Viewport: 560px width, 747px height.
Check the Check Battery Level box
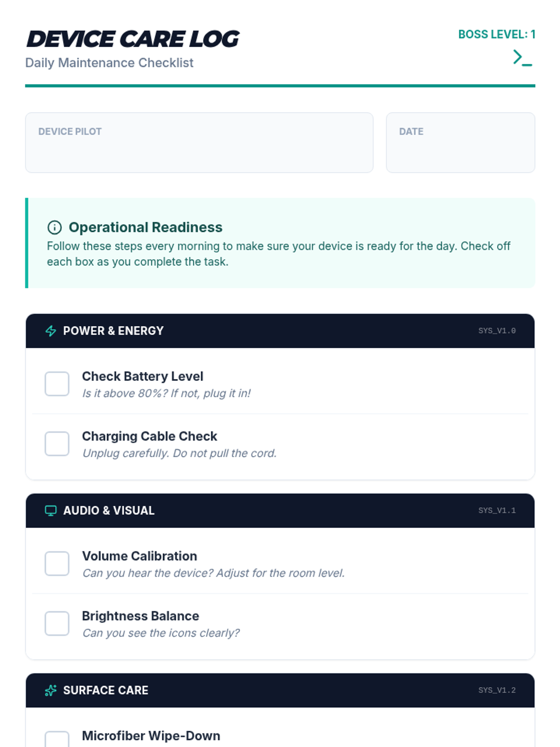[57, 384]
